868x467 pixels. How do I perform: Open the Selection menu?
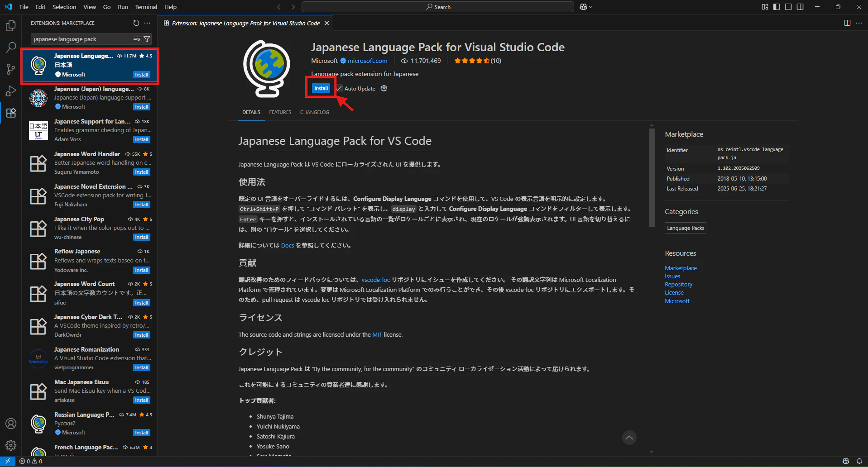(x=64, y=7)
